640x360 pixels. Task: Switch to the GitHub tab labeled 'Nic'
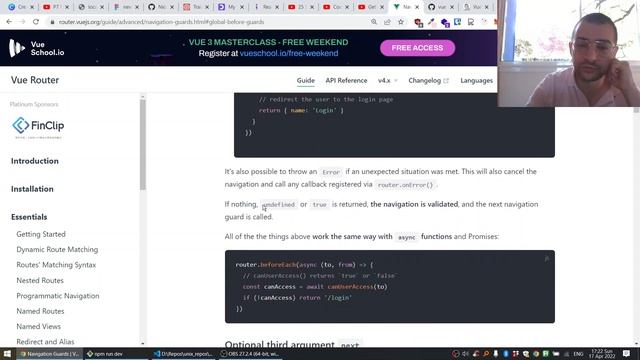point(160,7)
